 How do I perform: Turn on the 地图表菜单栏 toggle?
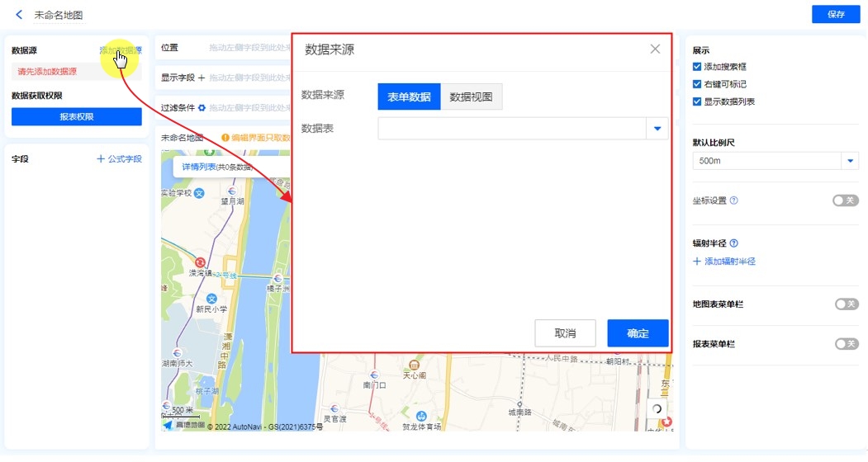pyautogui.click(x=846, y=304)
